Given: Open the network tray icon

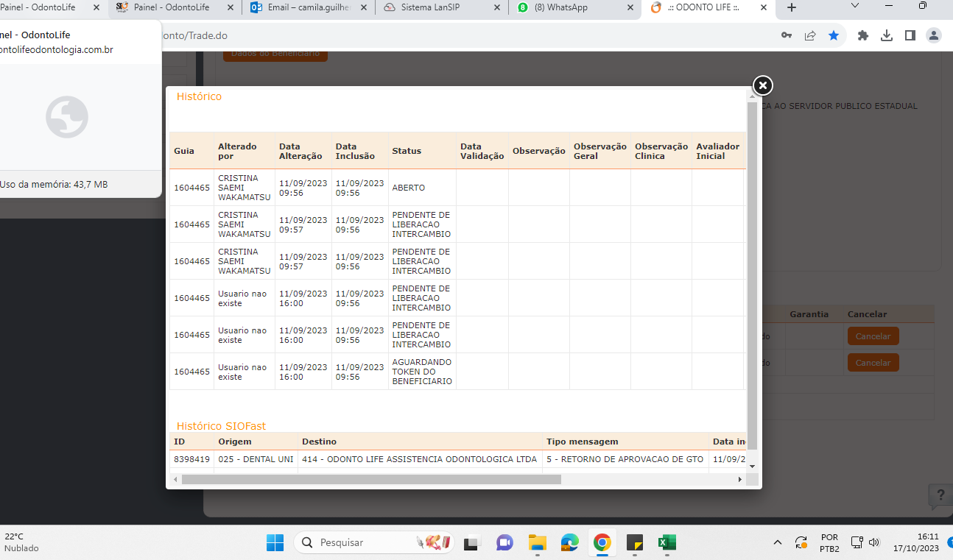Looking at the screenshot, I should coord(857,543).
